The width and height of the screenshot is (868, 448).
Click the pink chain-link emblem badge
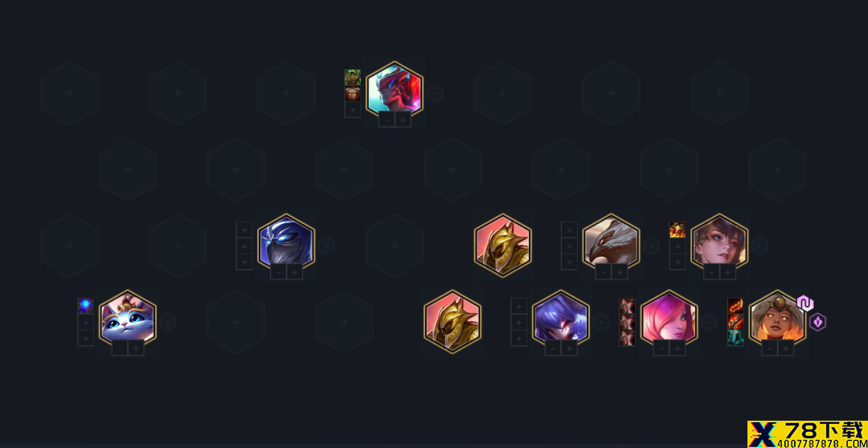[x=805, y=303]
